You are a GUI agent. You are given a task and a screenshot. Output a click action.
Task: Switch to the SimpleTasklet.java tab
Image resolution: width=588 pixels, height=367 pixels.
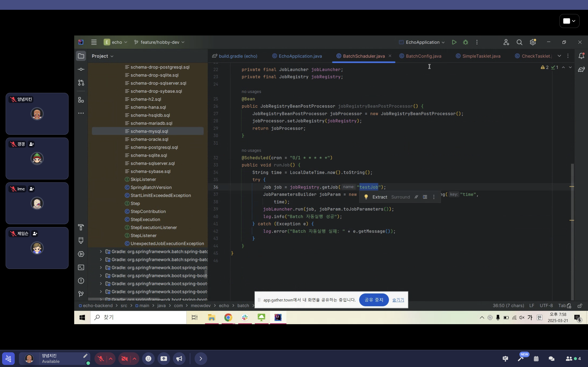481,56
